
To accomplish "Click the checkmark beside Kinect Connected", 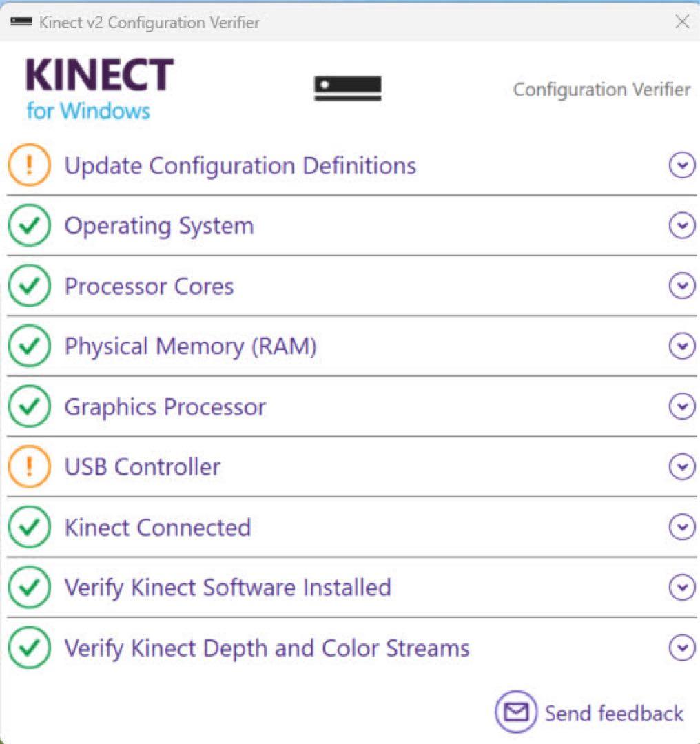I will [29, 527].
